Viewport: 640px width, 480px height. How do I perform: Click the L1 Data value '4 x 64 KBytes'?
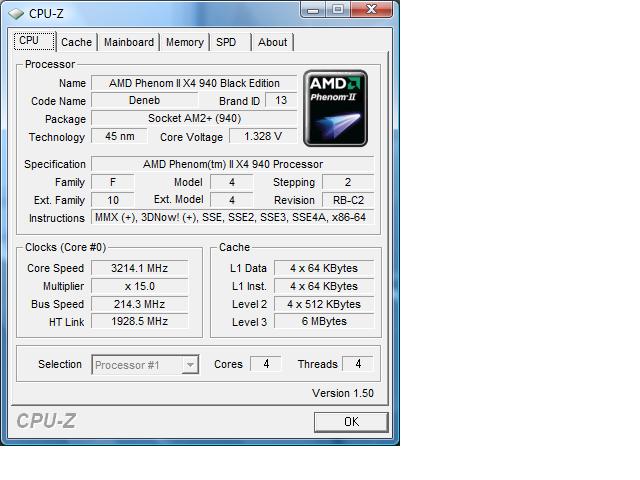click(324, 268)
